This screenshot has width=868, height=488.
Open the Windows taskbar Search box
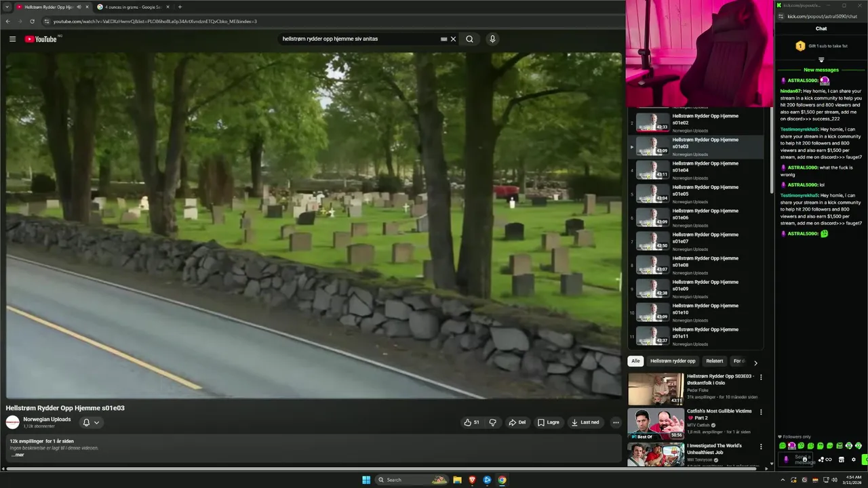click(x=412, y=480)
